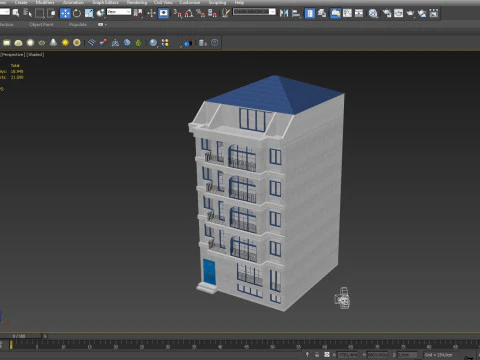The height and width of the screenshot is (360, 480).
Task: Select the Select and Scale tool
Action: click(x=89, y=13)
